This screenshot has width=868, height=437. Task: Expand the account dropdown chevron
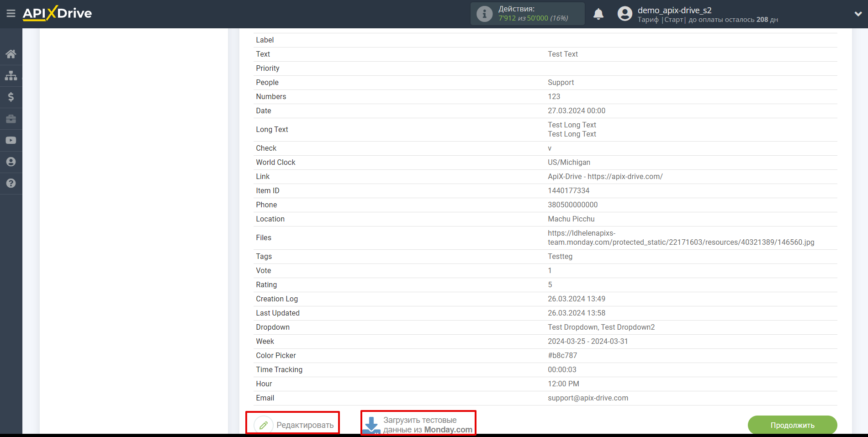click(x=858, y=14)
